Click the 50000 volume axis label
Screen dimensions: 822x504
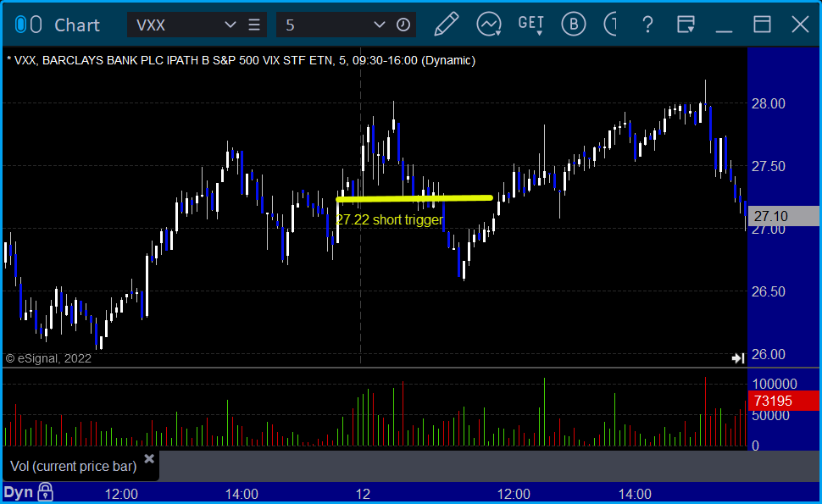[x=770, y=415]
